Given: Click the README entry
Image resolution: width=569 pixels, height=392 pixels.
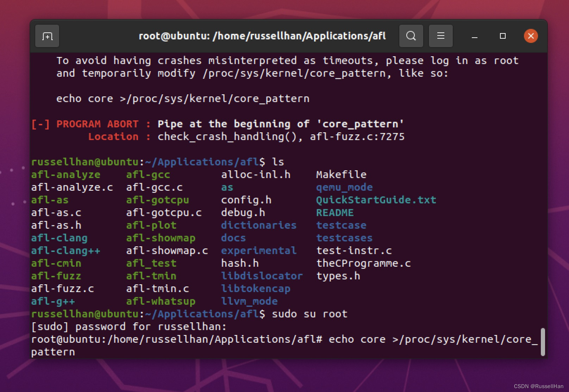Looking at the screenshot, I should pos(335,213).
